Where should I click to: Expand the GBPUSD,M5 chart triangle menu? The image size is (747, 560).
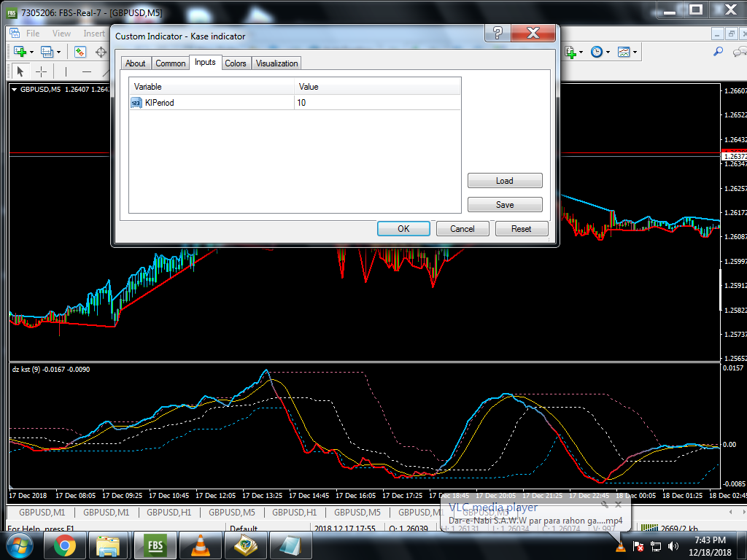(15, 90)
